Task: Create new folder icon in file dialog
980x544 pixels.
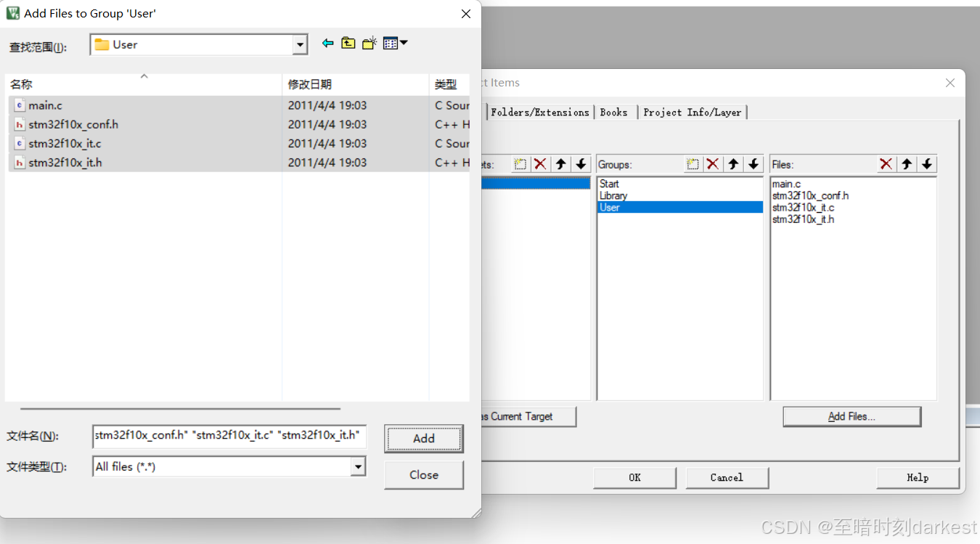Action: [369, 44]
